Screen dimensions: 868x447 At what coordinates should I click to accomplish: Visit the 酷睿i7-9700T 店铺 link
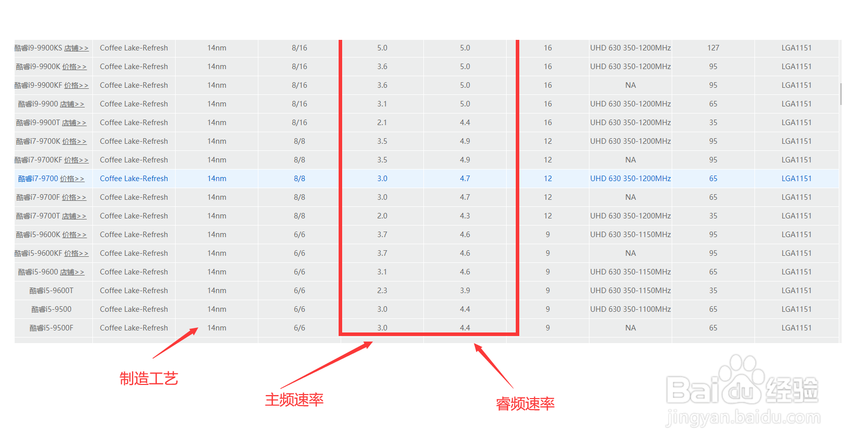click(74, 216)
